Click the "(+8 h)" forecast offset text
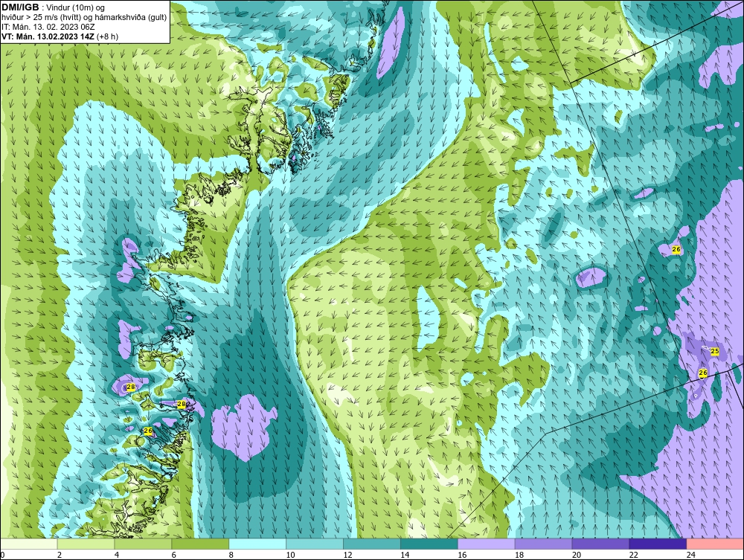Screen dimensions: 744x560 [107, 36]
